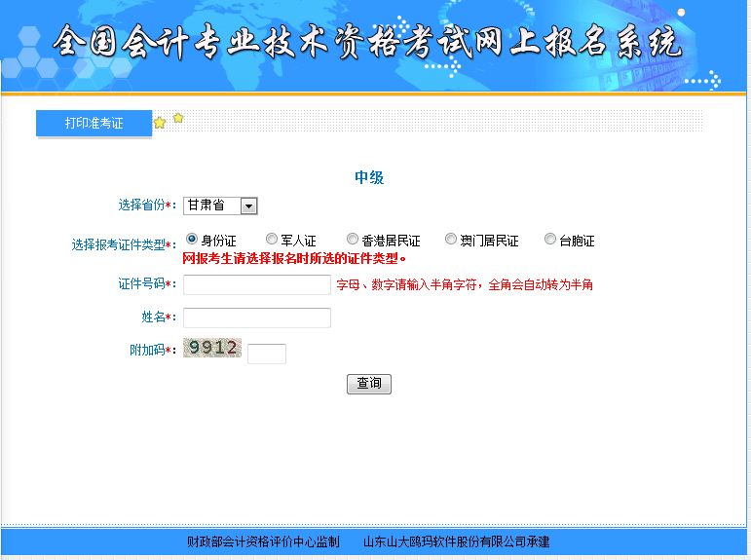
Task: Click into the 姓名 text box
Action: [257, 317]
